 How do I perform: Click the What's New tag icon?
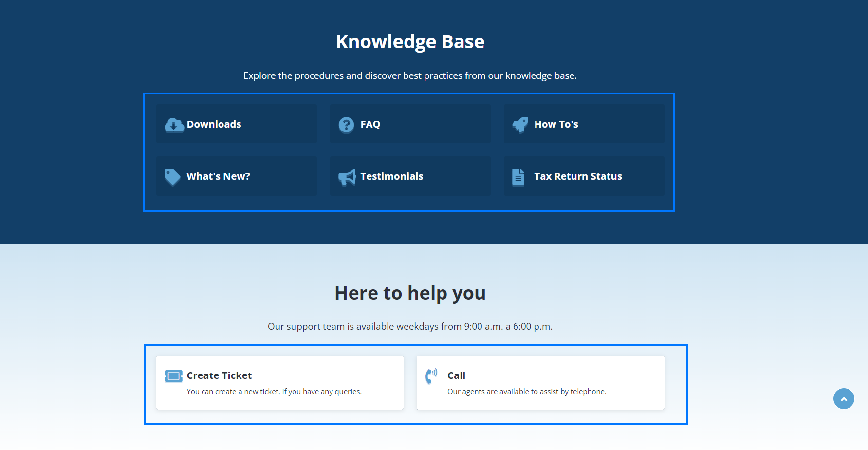tap(172, 177)
